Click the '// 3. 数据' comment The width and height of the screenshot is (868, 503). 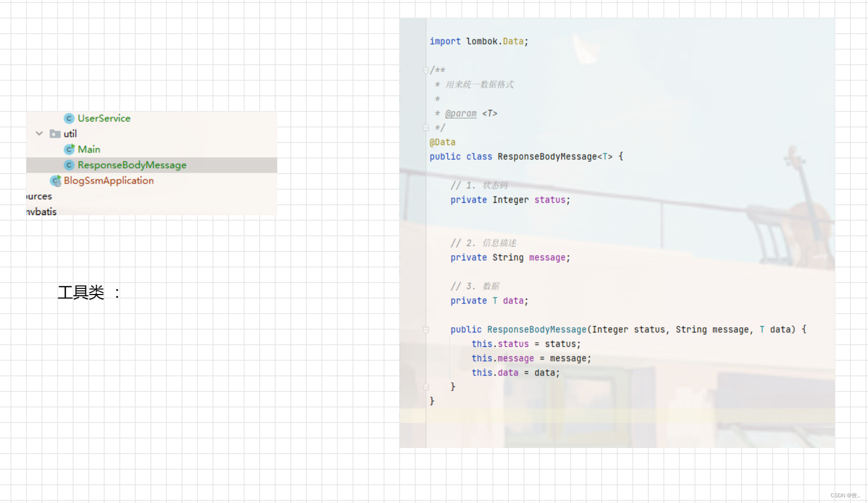pyautogui.click(x=475, y=286)
